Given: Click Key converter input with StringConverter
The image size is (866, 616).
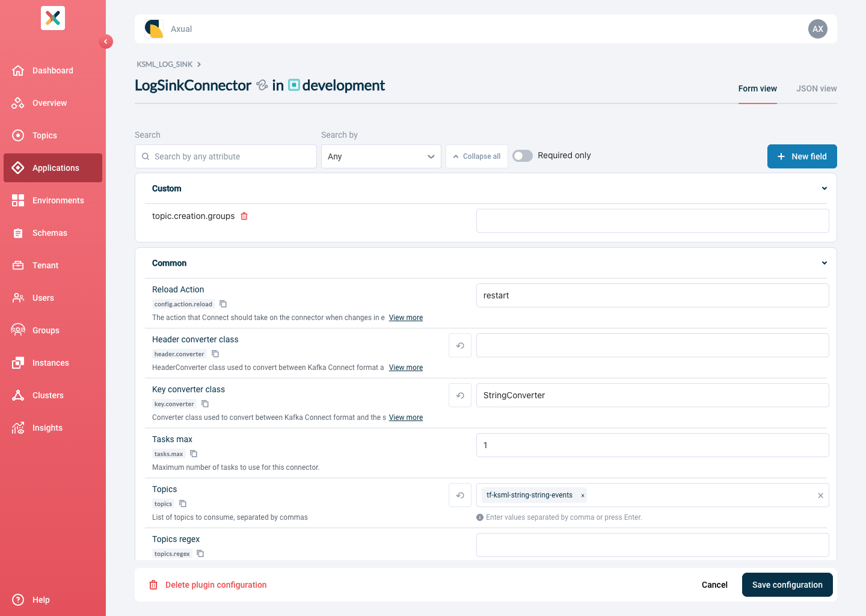Looking at the screenshot, I should [653, 395].
